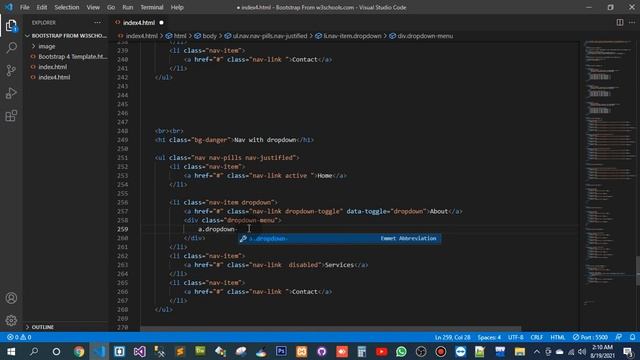
Task: Click the Windows Start button
Action: [11, 351]
